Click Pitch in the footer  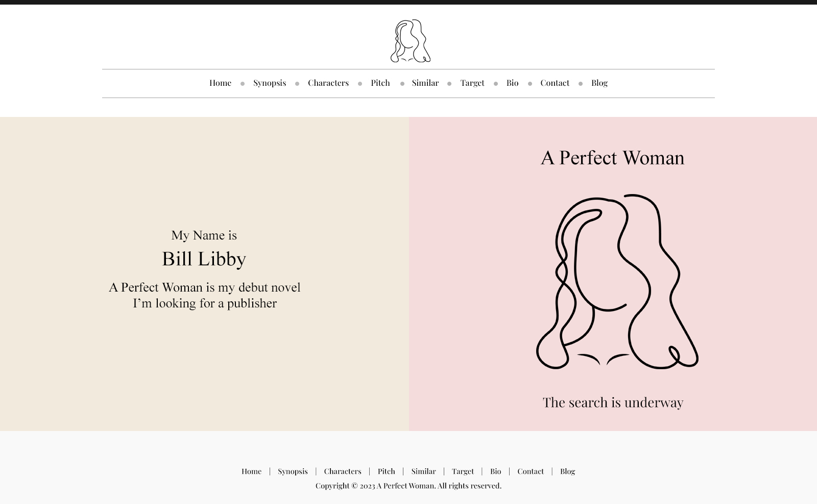[386, 471]
